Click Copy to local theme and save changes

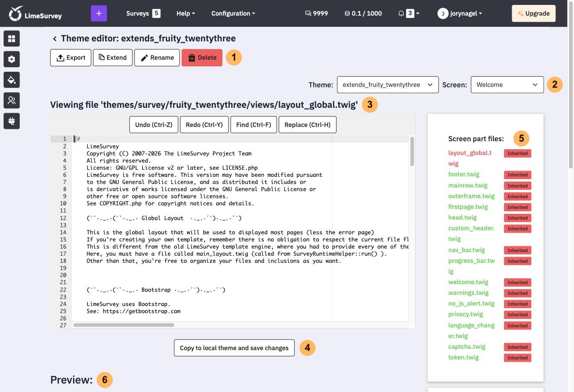click(x=234, y=348)
